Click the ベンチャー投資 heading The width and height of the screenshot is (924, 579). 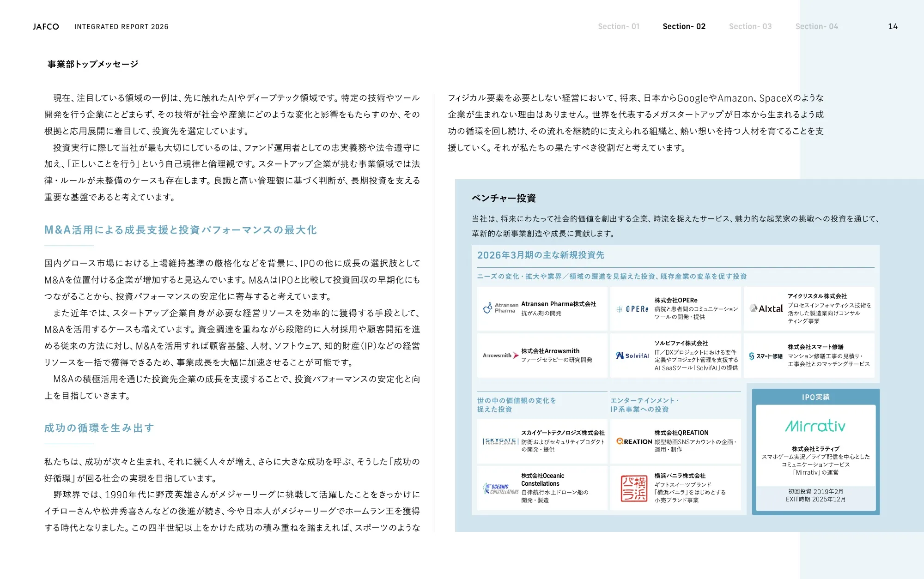pos(504,198)
